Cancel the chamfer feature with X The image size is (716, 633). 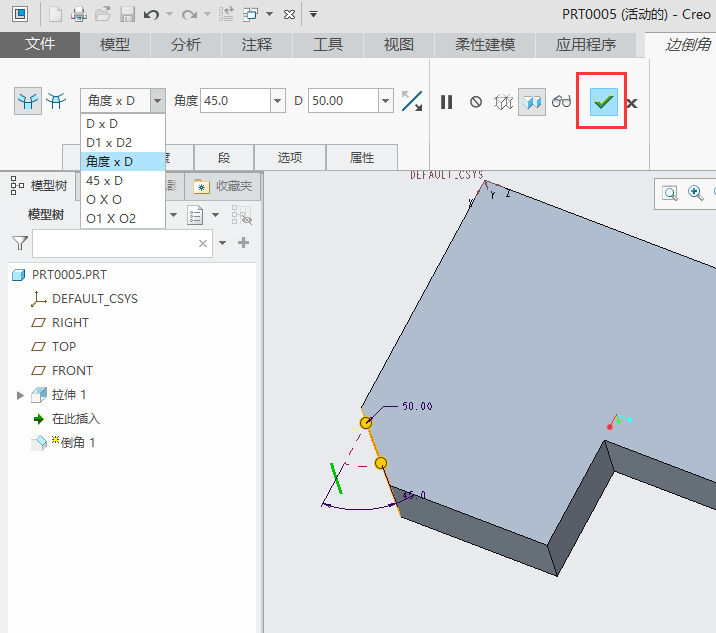coord(632,103)
